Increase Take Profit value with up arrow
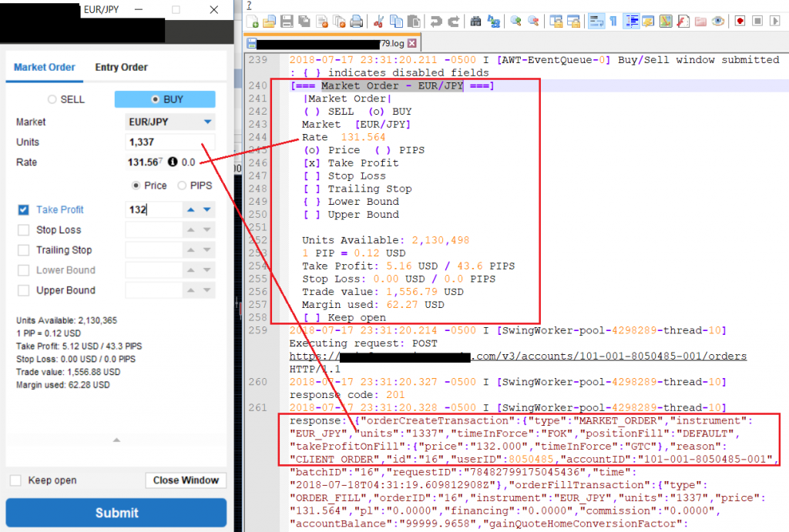 [x=191, y=209]
